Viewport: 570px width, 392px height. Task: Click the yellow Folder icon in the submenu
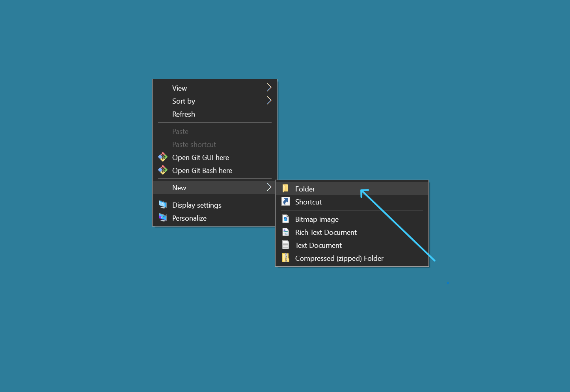point(285,189)
